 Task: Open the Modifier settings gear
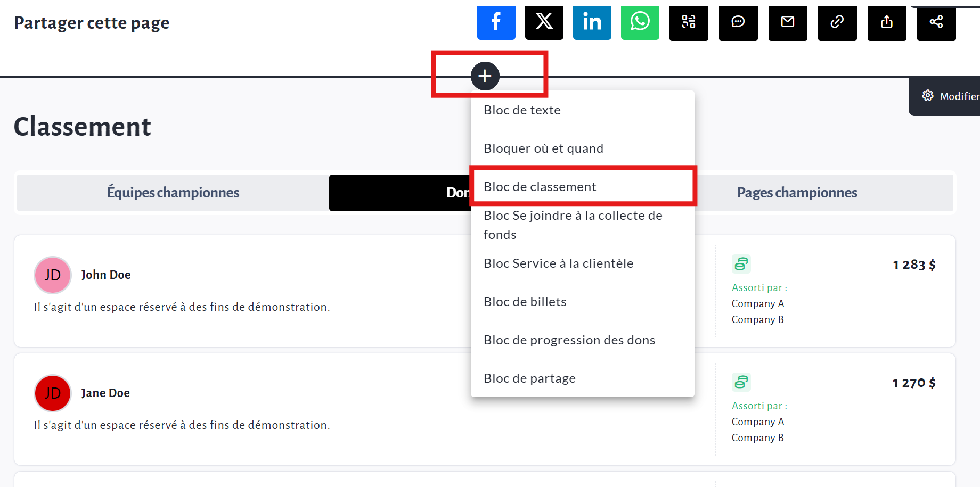tap(928, 96)
